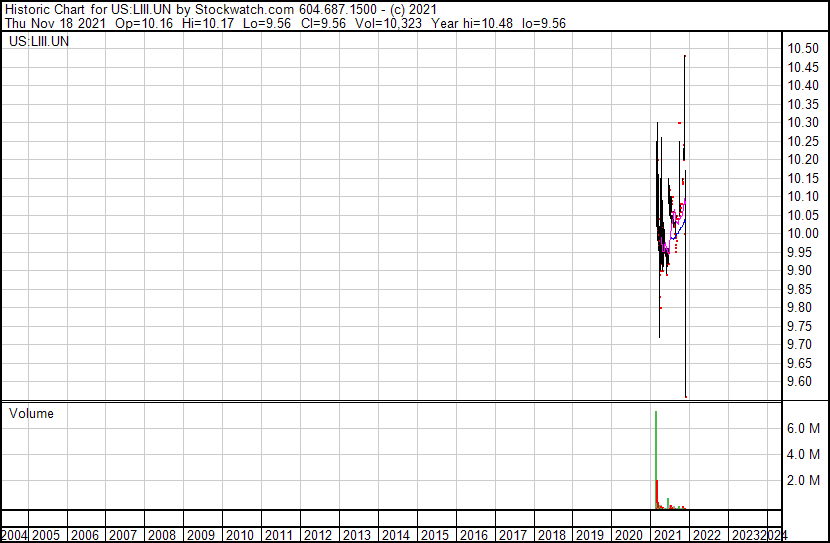830x543 pixels.
Task: Select the 2008 year on the time axis
Action: (162, 535)
